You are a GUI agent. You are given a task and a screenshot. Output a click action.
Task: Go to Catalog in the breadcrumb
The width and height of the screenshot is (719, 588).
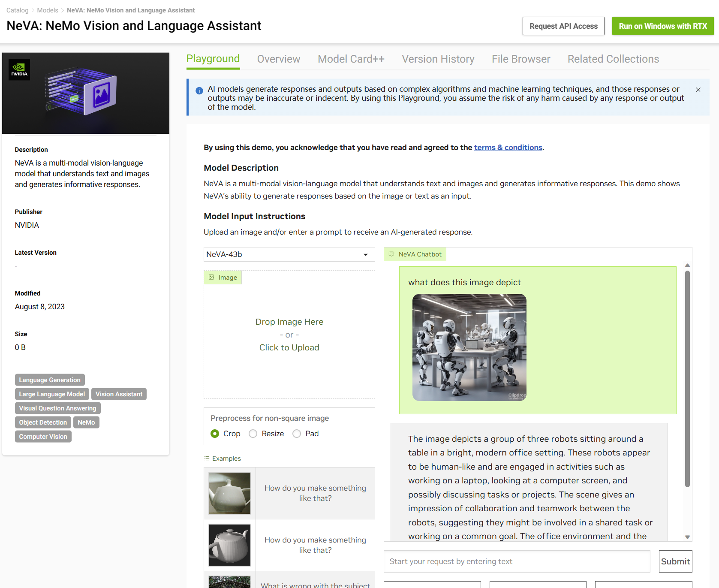point(18,10)
